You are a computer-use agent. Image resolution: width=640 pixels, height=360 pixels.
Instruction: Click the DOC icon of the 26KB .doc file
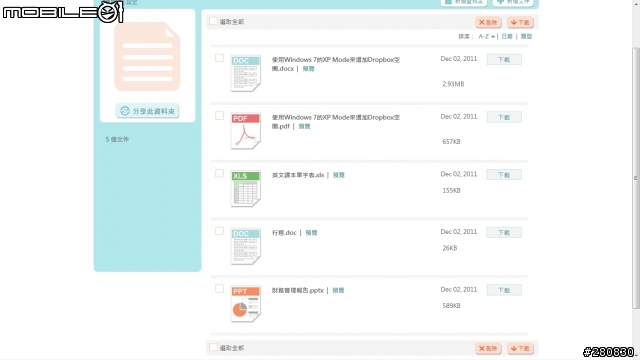coord(245,246)
